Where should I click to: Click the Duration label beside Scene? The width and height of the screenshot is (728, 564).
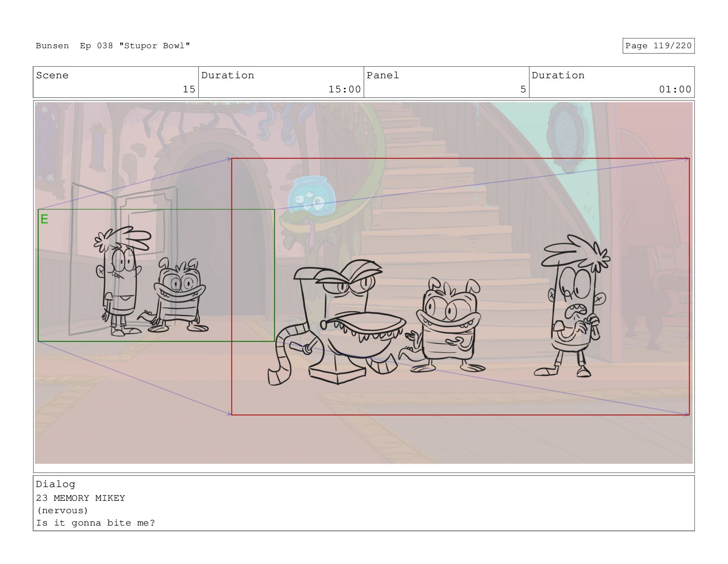[x=227, y=76]
